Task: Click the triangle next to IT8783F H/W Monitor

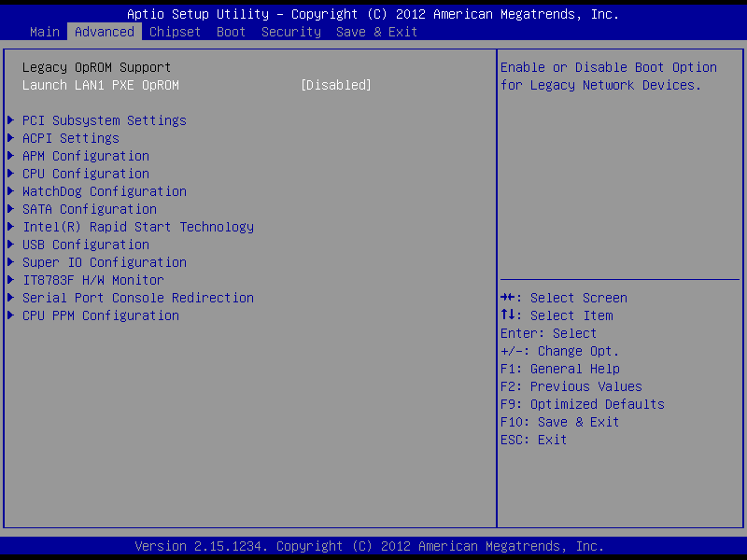Action: (x=11, y=279)
